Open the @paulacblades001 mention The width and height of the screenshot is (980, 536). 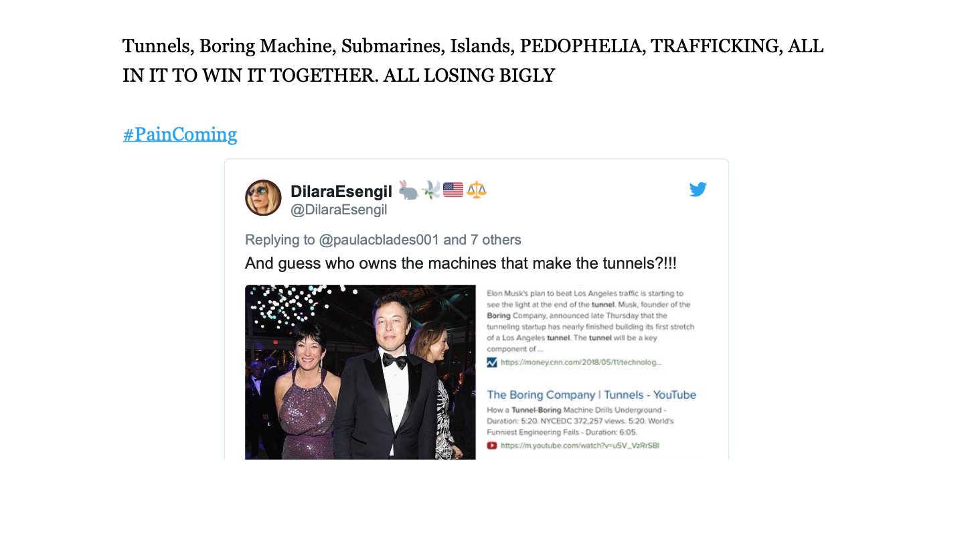pyautogui.click(x=379, y=240)
